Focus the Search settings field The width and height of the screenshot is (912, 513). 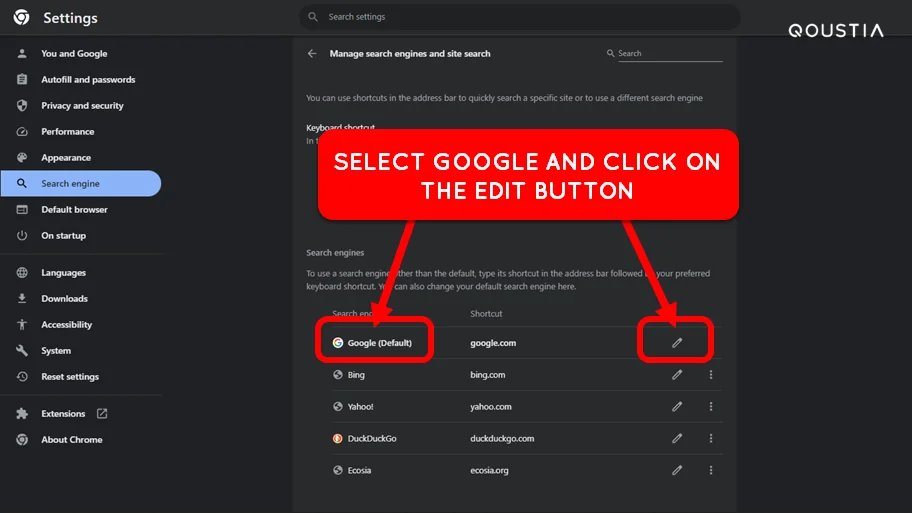pyautogui.click(x=519, y=17)
